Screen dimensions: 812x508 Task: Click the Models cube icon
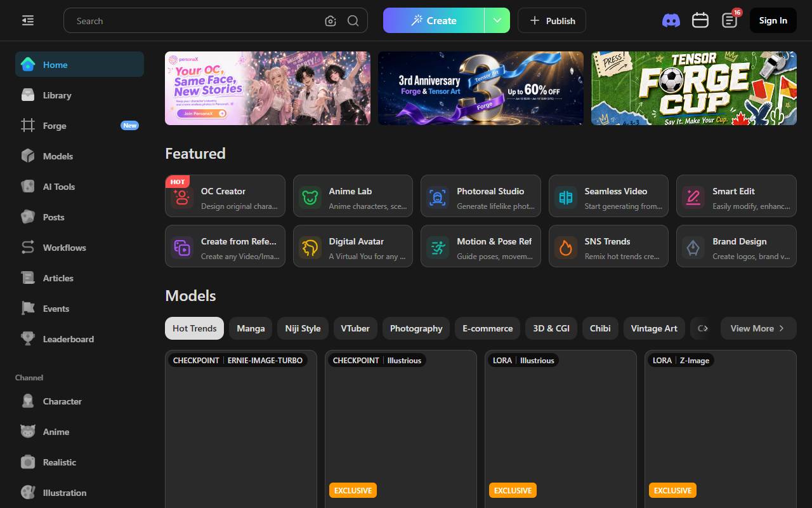pyautogui.click(x=28, y=156)
